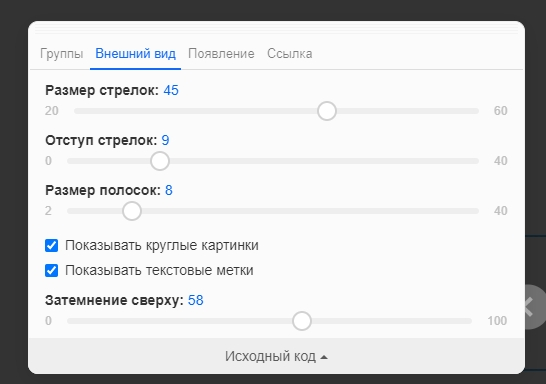
Task: Click the maximum label 60 of Размер стрелок
Action: tap(500, 111)
